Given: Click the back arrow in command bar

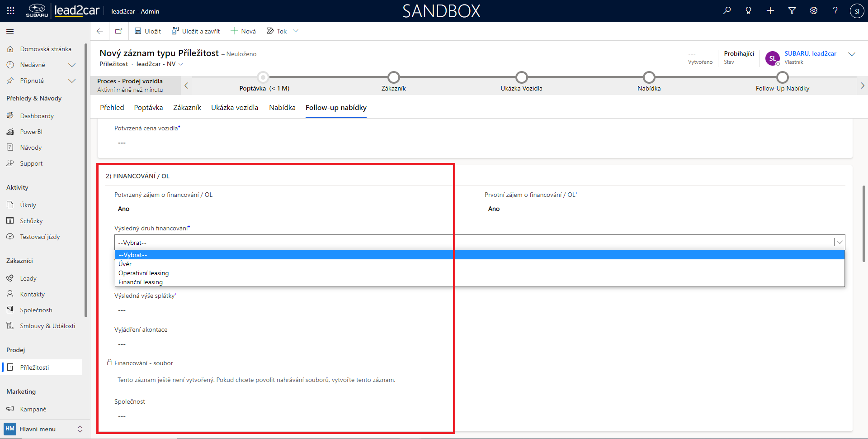Looking at the screenshot, I should tap(100, 31).
